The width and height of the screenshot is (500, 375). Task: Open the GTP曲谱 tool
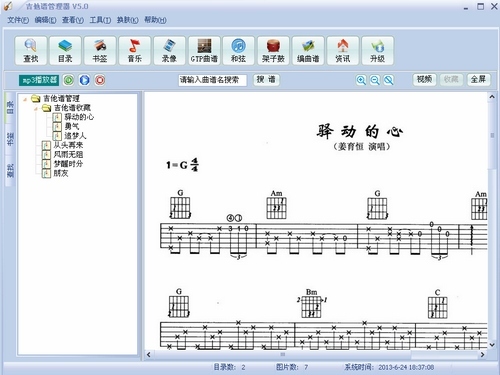point(204,51)
